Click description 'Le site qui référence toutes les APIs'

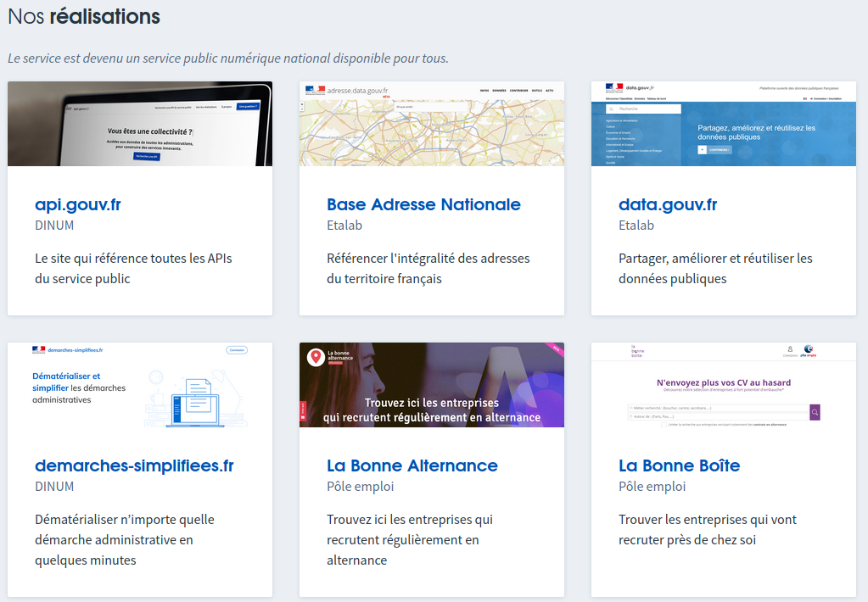(133, 268)
